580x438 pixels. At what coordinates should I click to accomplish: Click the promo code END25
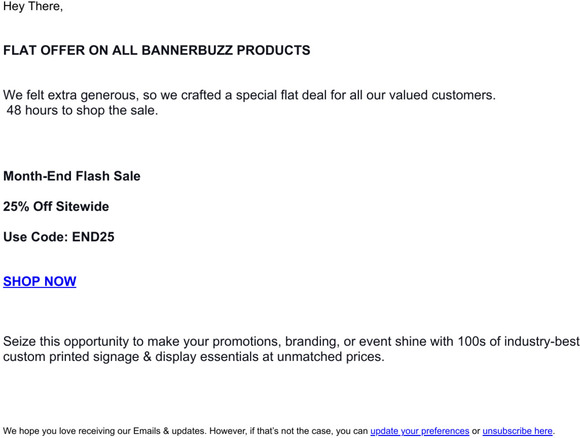tap(93, 237)
